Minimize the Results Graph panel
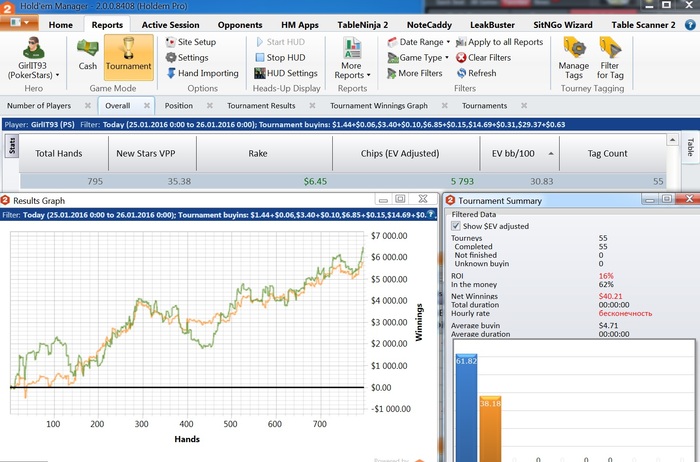The height and width of the screenshot is (462, 700). pos(383,200)
